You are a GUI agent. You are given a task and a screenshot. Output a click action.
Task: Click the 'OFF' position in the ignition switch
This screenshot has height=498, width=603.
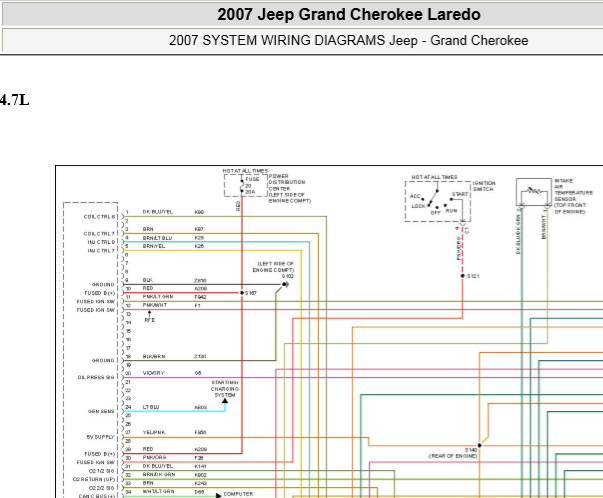click(435, 213)
